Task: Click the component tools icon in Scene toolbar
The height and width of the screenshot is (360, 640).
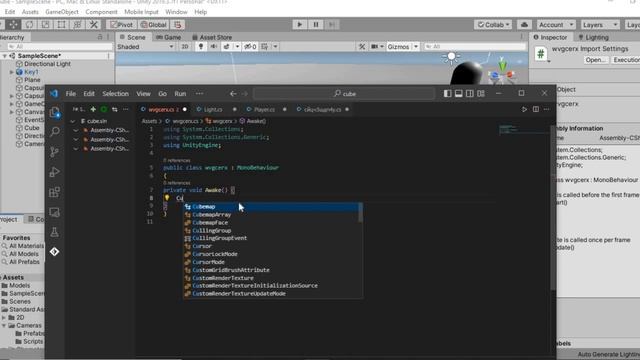Action: click(x=362, y=47)
